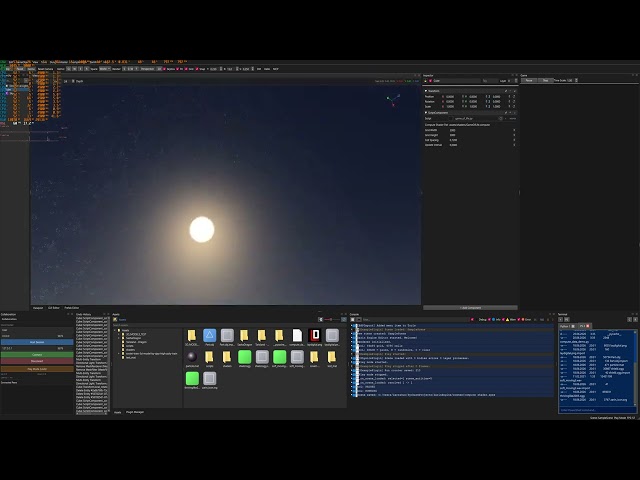Screen dimensions: 640x480
Task: Select the palm_icon gray asset in third row
Action: (x=209, y=379)
